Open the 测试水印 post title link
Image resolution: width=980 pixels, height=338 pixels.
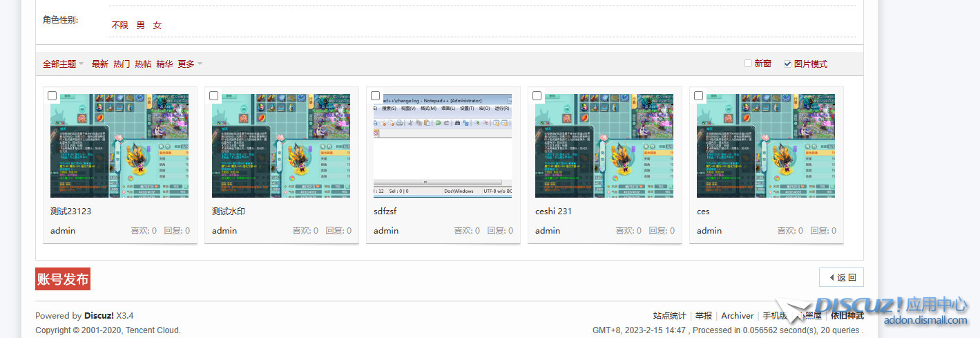pos(228,212)
